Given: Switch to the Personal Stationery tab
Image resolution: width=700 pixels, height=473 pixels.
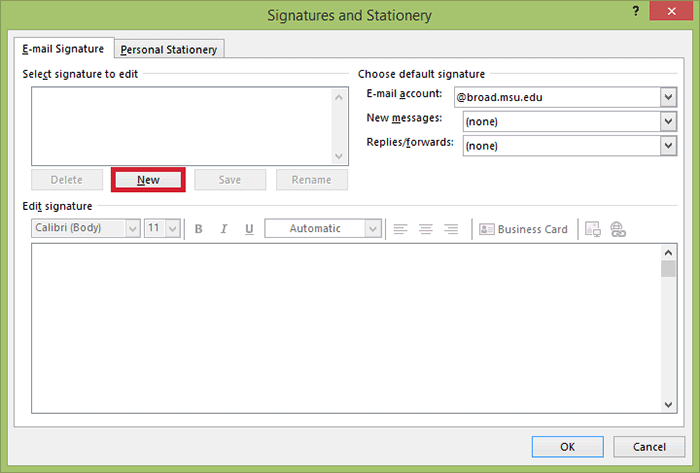Looking at the screenshot, I should click(169, 50).
